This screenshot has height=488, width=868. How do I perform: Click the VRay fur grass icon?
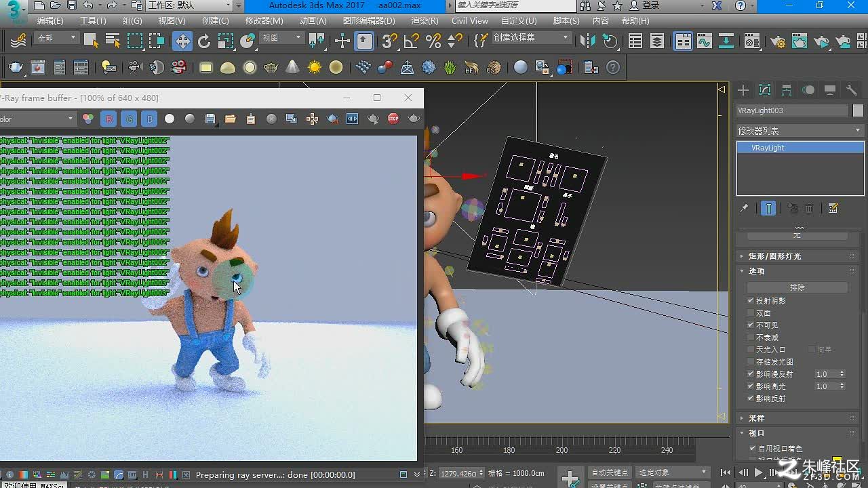point(450,68)
